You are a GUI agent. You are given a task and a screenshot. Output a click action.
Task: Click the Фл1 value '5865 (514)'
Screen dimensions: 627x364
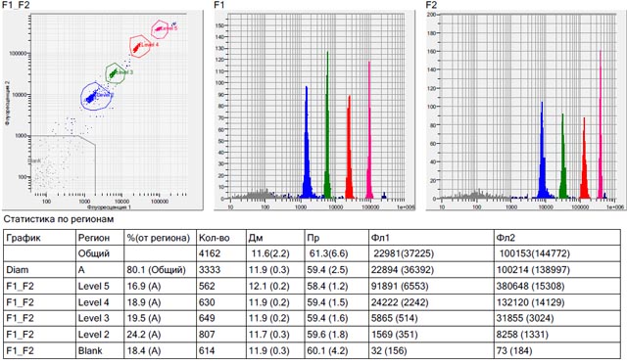tap(394, 318)
